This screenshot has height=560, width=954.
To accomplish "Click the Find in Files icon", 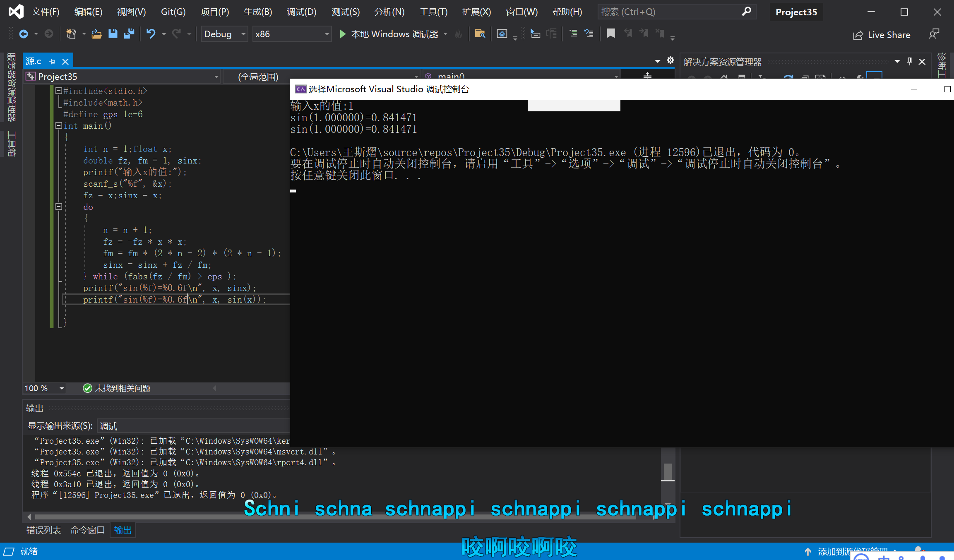I will [480, 34].
